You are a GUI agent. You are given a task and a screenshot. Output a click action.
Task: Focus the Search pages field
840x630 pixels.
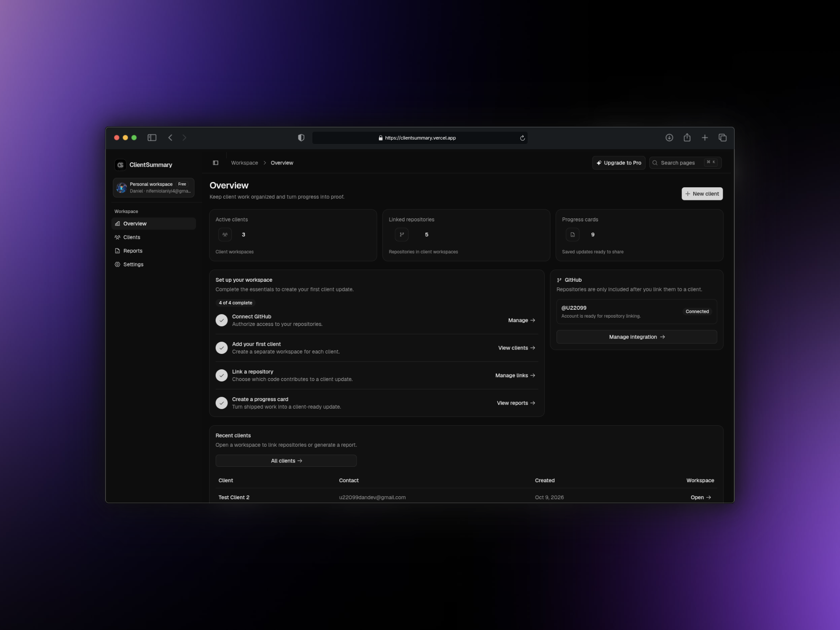(686, 163)
